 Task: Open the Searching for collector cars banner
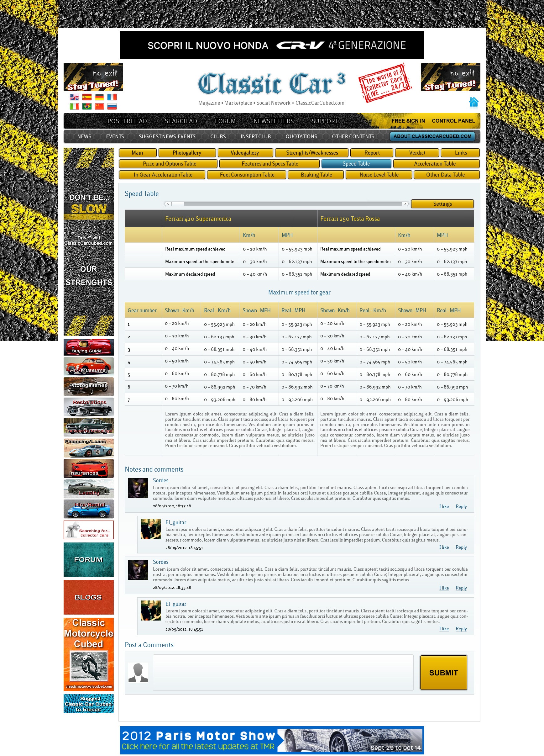pos(89,530)
